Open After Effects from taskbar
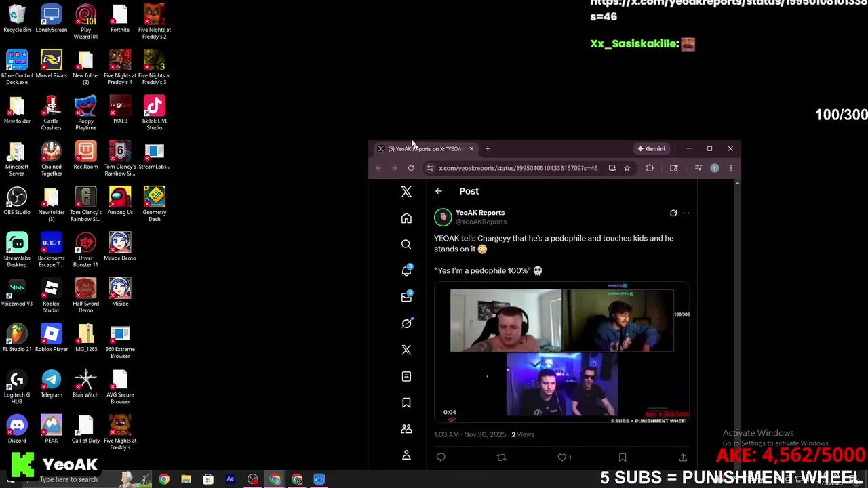 pos(231,479)
